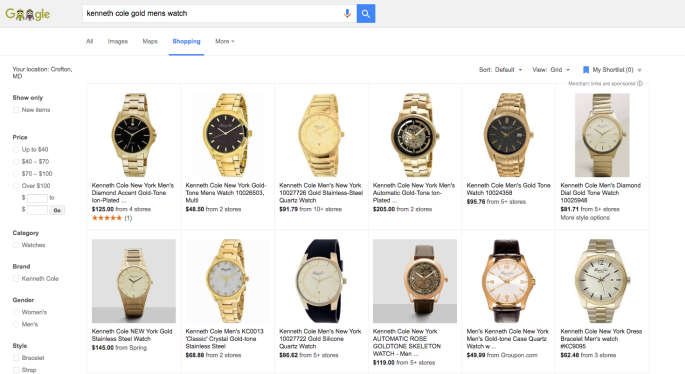Click the $205.00 automatic skeleton watch image
The width and height of the screenshot is (685, 374).
(x=415, y=134)
